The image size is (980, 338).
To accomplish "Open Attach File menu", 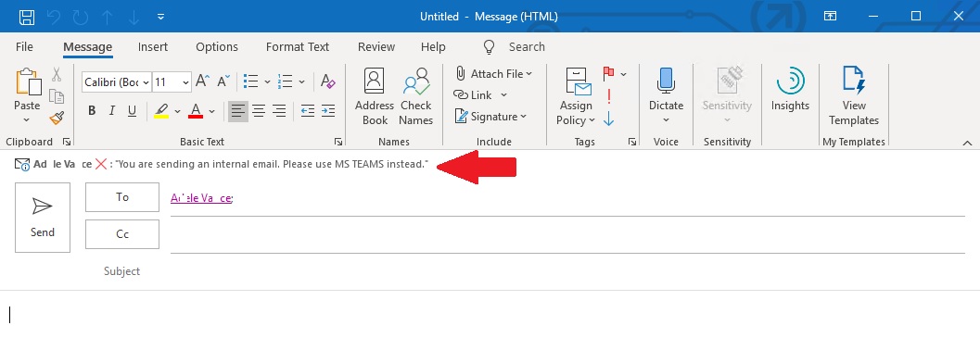I will point(494,74).
